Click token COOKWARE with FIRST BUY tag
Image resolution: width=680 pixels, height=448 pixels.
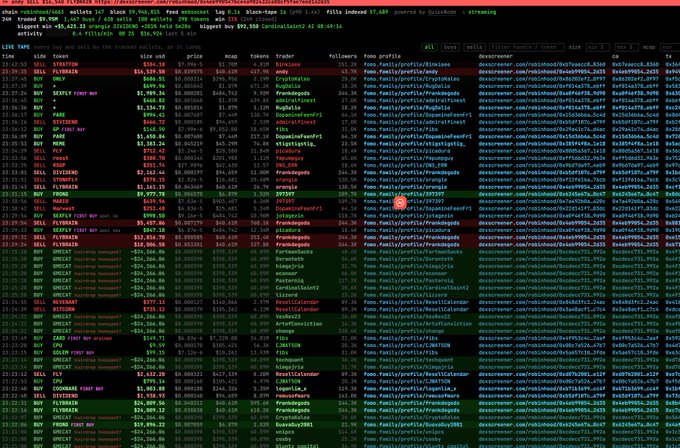click(x=65, y=389)
